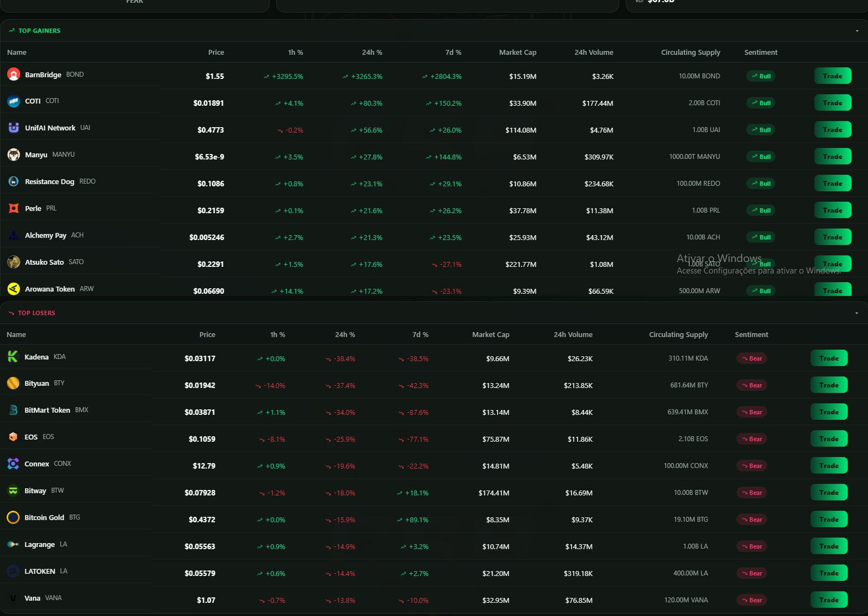Click COTI market cap $33.90M
This screenshot has height=616, width=868.
(x=523, y=103)
